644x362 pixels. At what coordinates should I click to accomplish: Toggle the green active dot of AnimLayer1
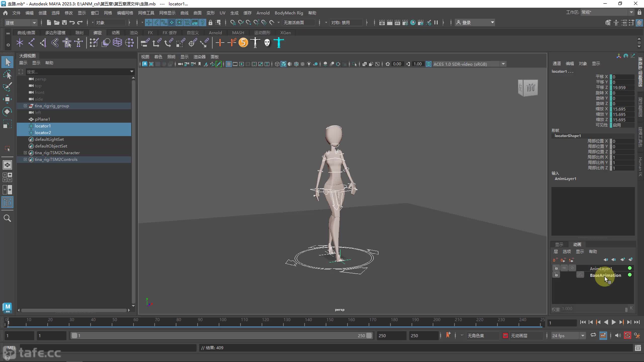[630, 268]
